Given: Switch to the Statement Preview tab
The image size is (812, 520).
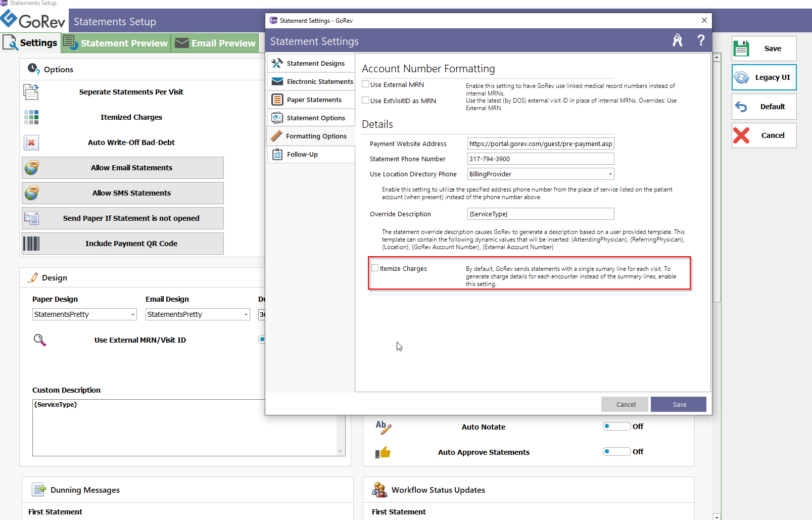Looking at the screenshot, I should [116, 43].
